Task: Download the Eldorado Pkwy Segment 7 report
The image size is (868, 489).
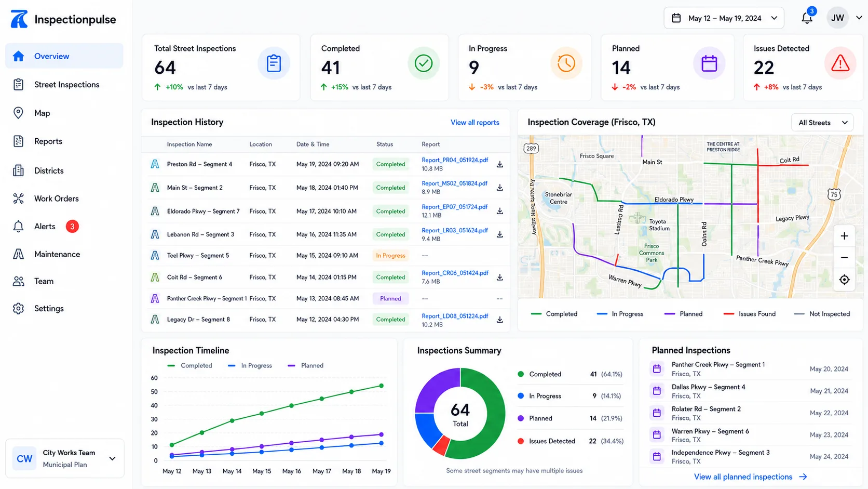Action: [x=500, y=211]
